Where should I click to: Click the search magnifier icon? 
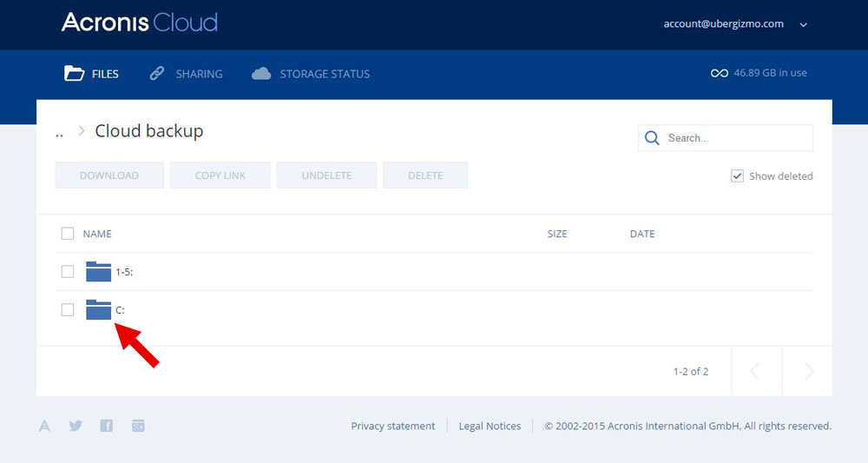pyautogui.click(x=652, y=138)
